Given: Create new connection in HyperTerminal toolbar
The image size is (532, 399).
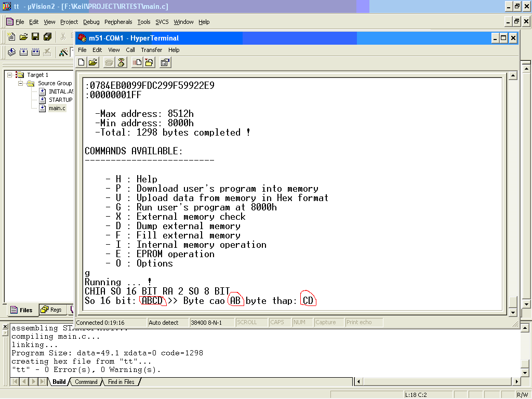Looking at the screenshot, I should tap(82, 62).
